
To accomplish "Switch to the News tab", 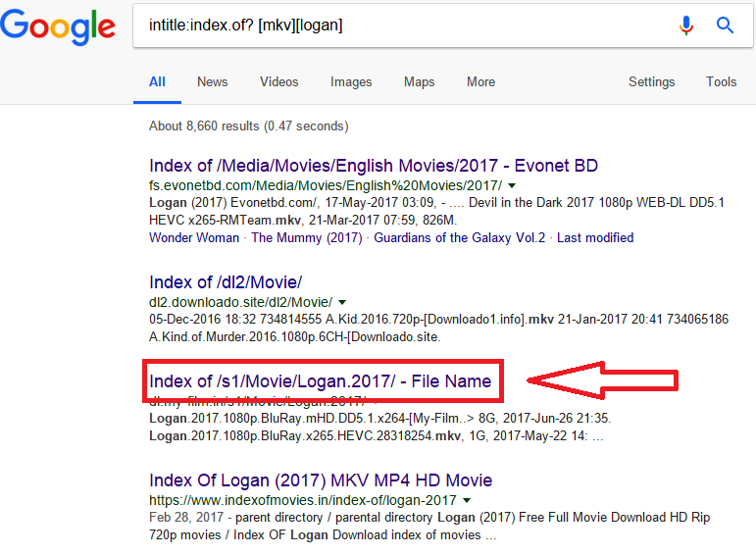I will 212,82.
